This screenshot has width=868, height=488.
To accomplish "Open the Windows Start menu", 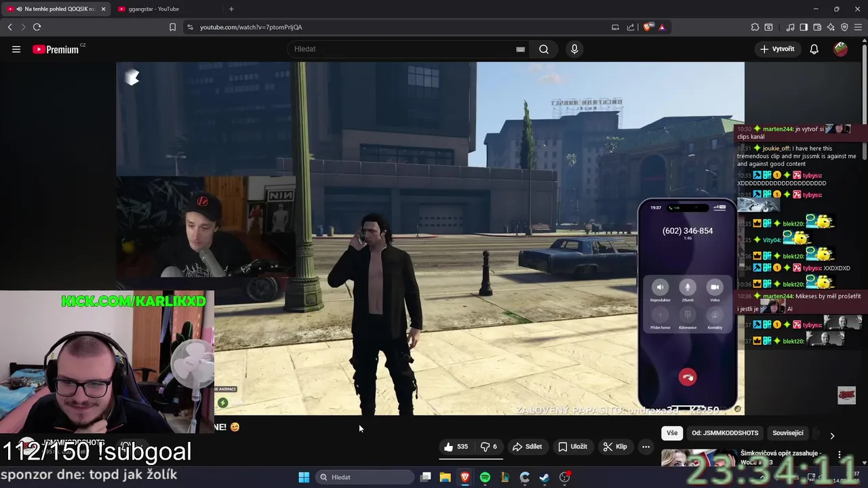I will click(304, 477).
